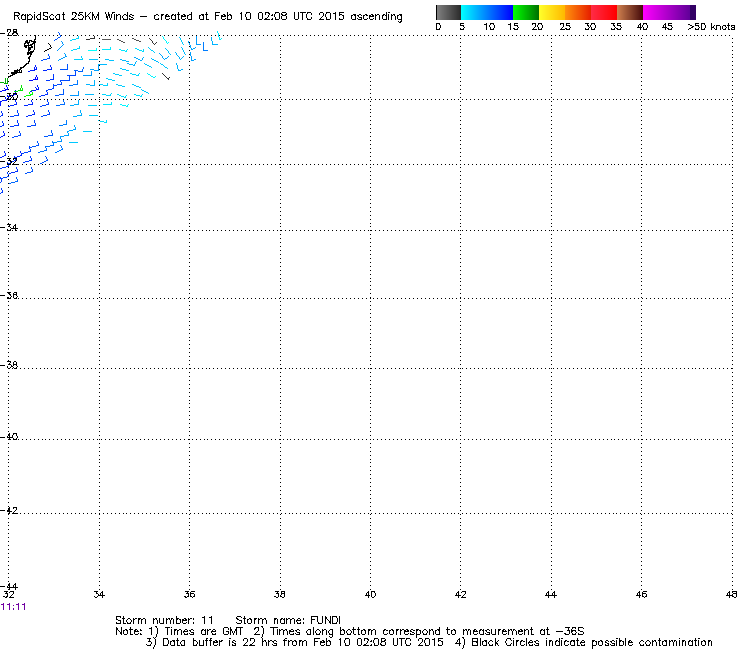Click bottom longitude axis label 40

tap(370, 594)
